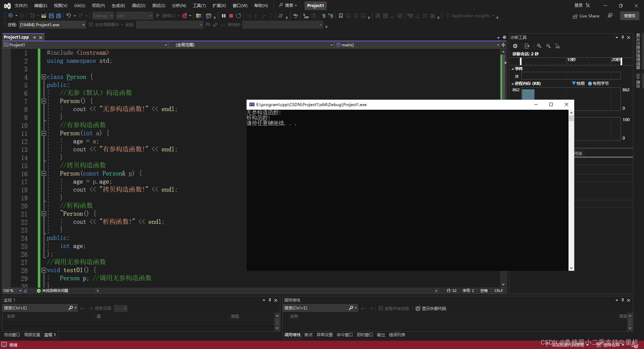644x349 pixels.
Task: Collapse the class Person block
Action: [44, 77]
